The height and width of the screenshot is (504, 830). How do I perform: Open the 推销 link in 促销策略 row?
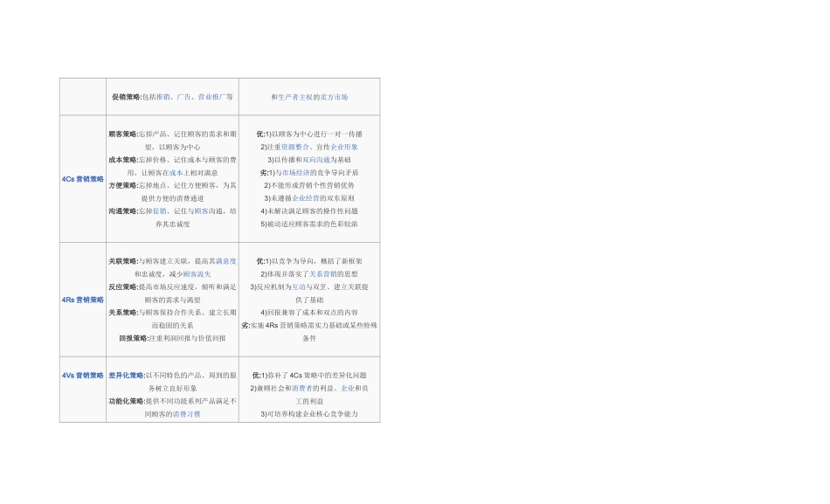[x=163, y=97]
